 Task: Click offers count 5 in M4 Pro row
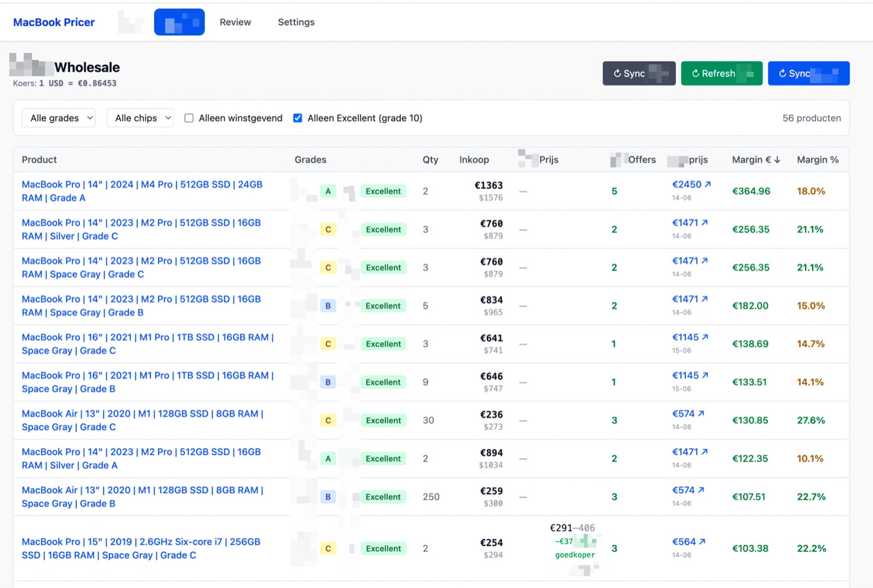pos(614,191)
